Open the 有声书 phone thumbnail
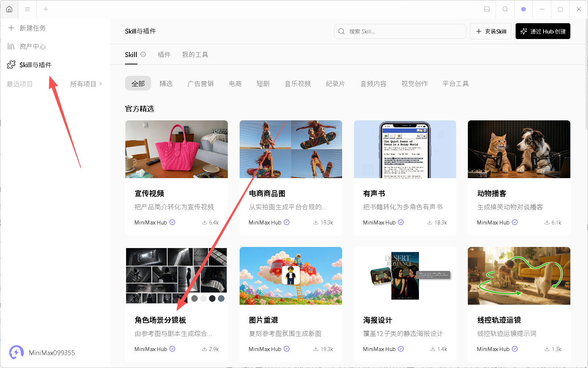The height and width of the screenshot is (368, 588). [x=405, y=149]
